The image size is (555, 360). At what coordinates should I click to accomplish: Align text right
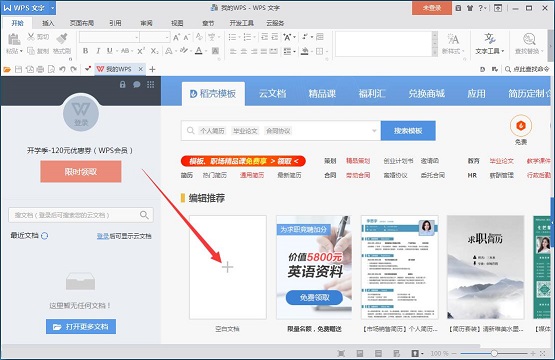(x=254, y=51)
